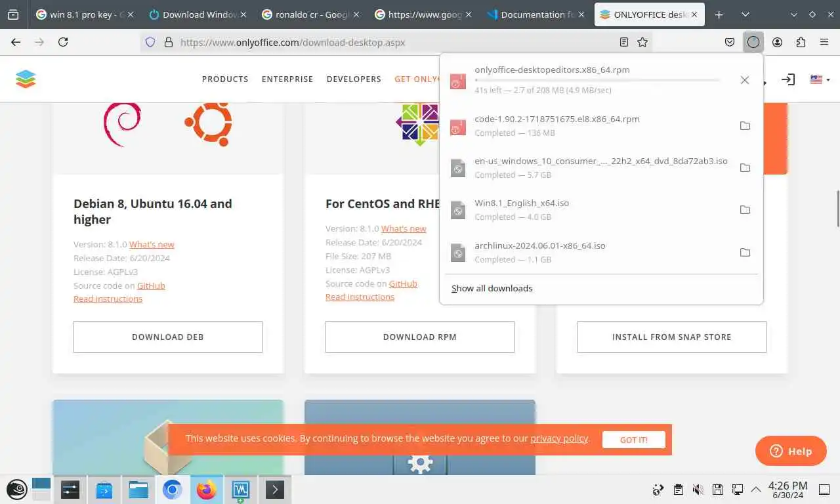The width and height of the screenshot is (840, 504).
Task: Open Konsole terminal from taskbar
Action: pos(275,490)
